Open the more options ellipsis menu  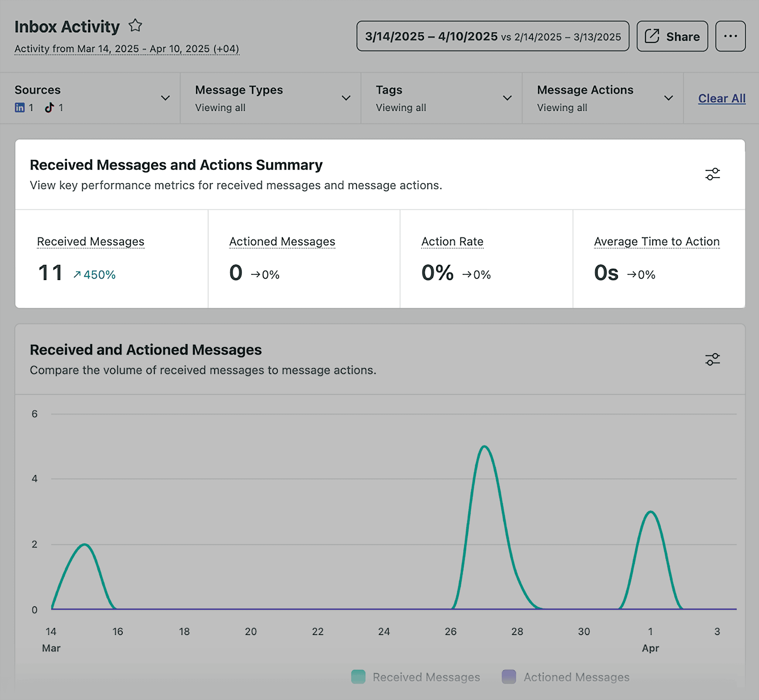coord(730,36)
